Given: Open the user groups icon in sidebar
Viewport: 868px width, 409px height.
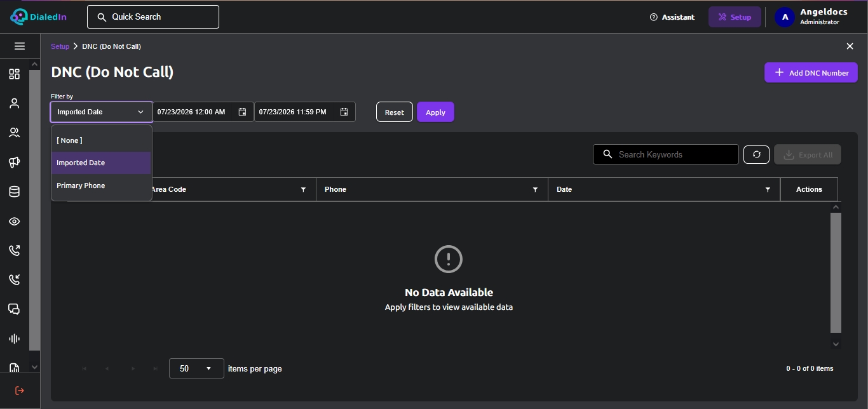Looking at the screenshot, I should click(14, 133).
